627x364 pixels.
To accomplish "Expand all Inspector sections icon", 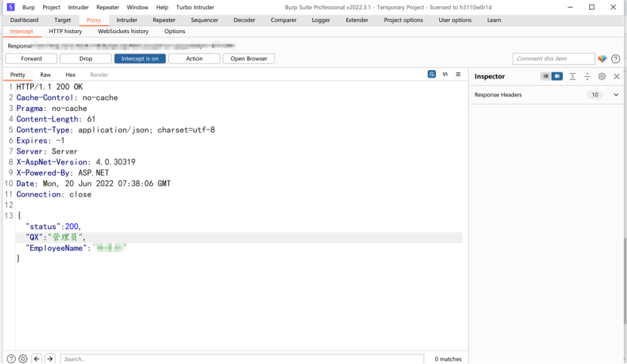I will click(573, 76).
